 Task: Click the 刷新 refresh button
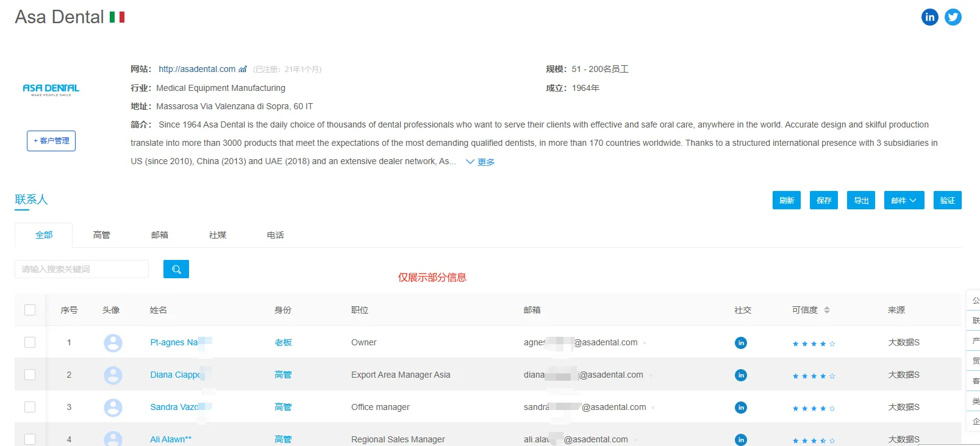787,200
